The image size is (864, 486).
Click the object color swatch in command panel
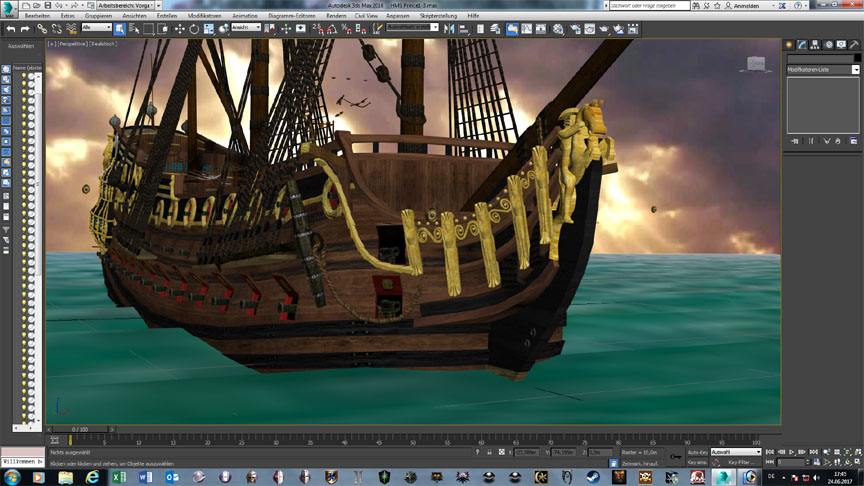[857, 58]
